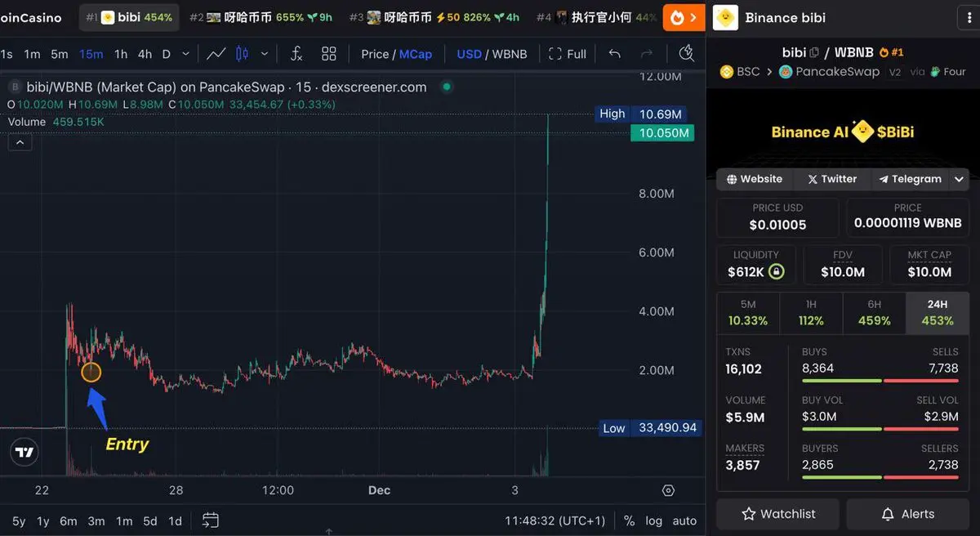Toggle percentage scale button

pyautogui.click(x=630, y=520)
